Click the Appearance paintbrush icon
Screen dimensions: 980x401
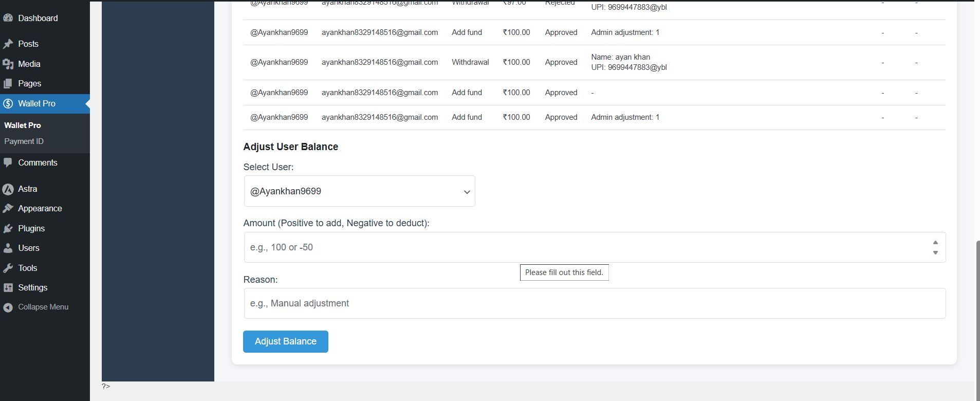tap(8, 209)
